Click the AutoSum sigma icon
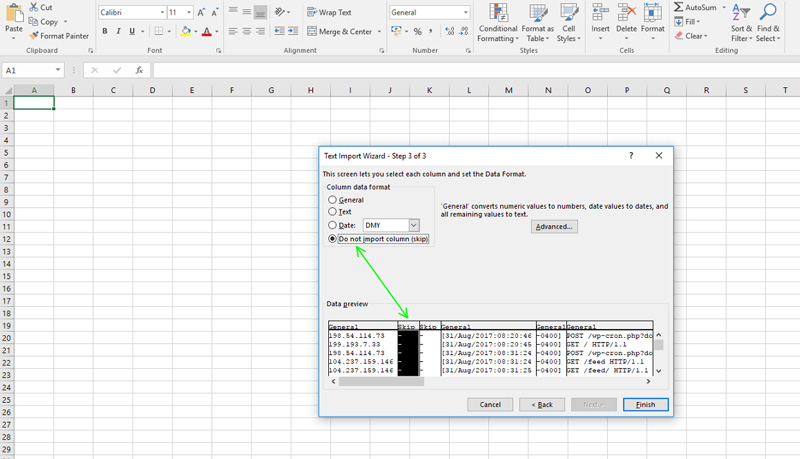The height and width of the screenshot is (459, 800). (678, 7)
